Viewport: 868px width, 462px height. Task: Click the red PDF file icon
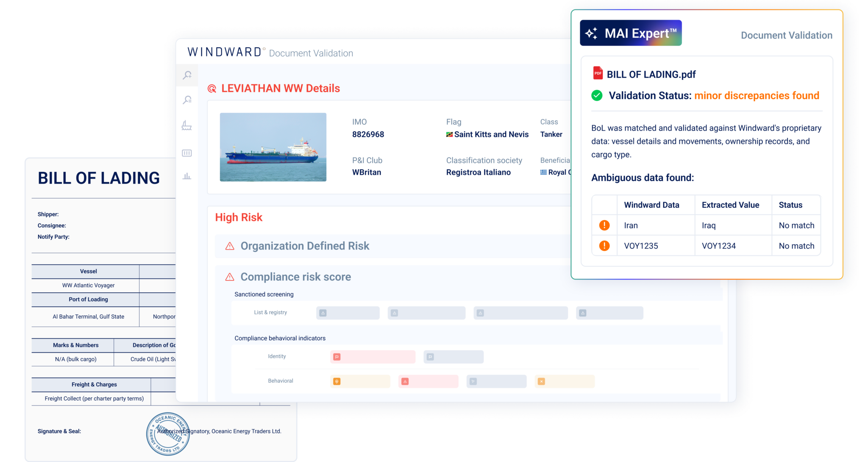point(598,73)
